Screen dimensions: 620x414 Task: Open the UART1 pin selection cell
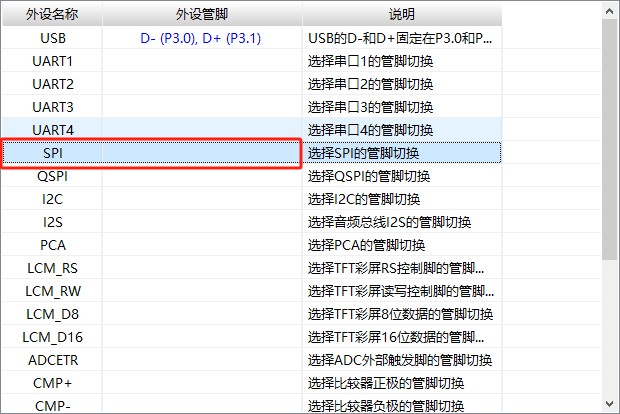tap(202, 61)
